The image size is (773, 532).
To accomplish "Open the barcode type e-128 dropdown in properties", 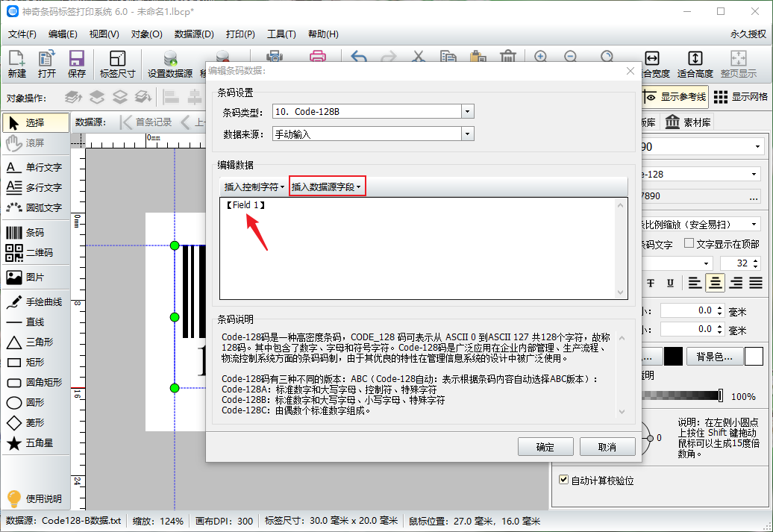I will [754, 174].
